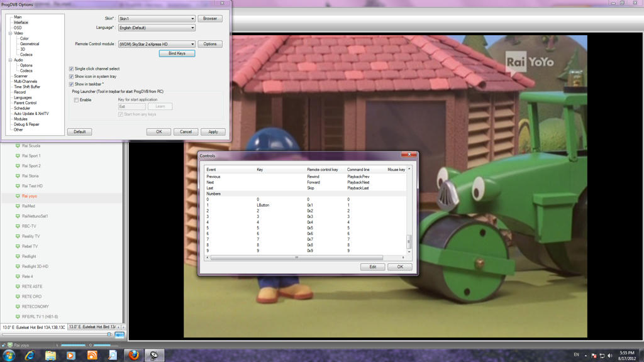Select the Rai yoyo channel in the list
Viewport: 644px width, 362px height.
[29, 196]
